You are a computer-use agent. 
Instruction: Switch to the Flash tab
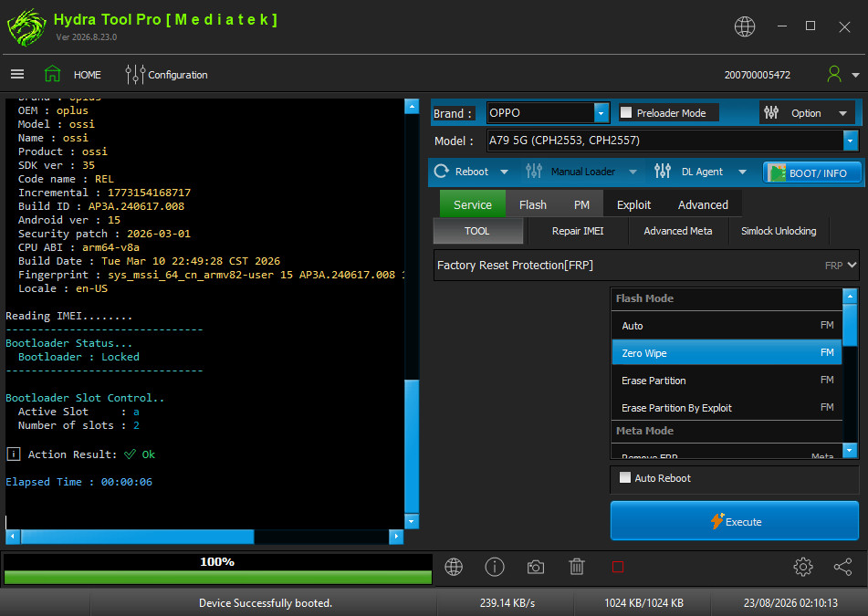(x=532, y=204)
